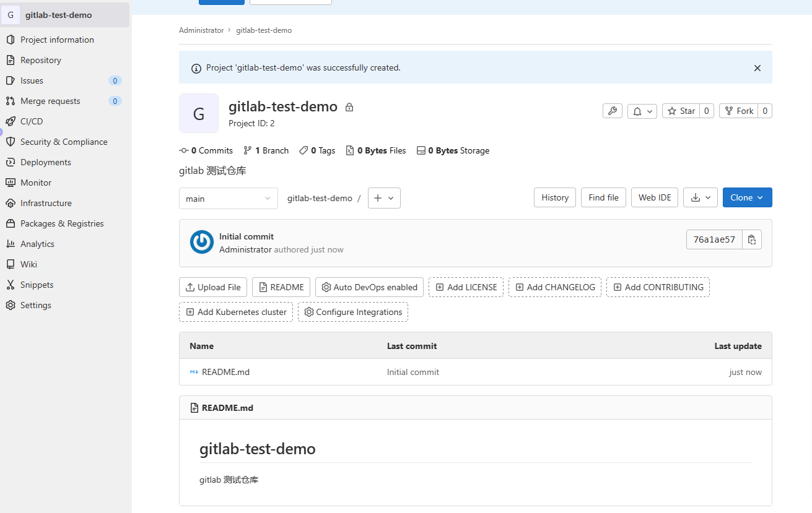The width and height of the screenshot is (812, 513).
Task: Click the Wiki book icon
Action: pyautogui.click(x=10, y=264)
